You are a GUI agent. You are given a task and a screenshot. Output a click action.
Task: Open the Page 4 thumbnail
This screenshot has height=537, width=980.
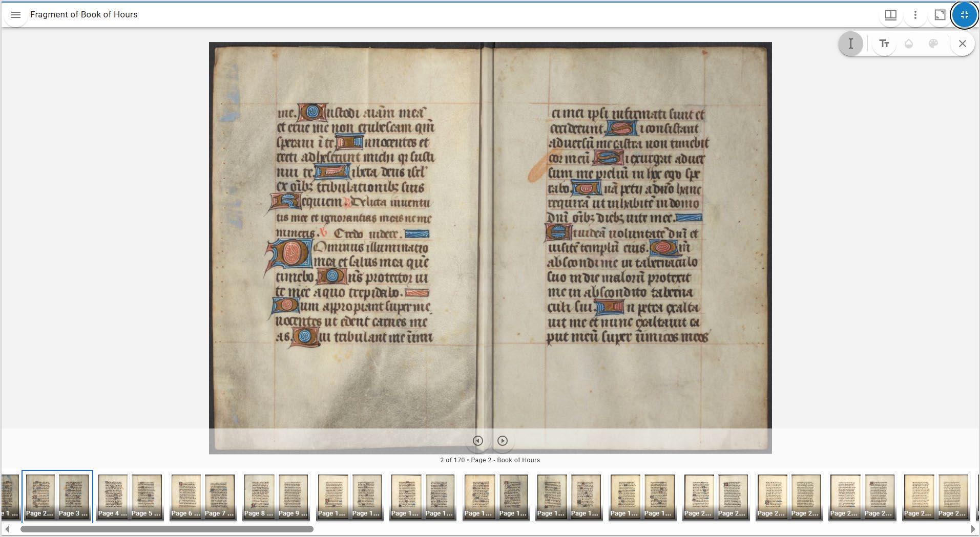click(113, 497)
